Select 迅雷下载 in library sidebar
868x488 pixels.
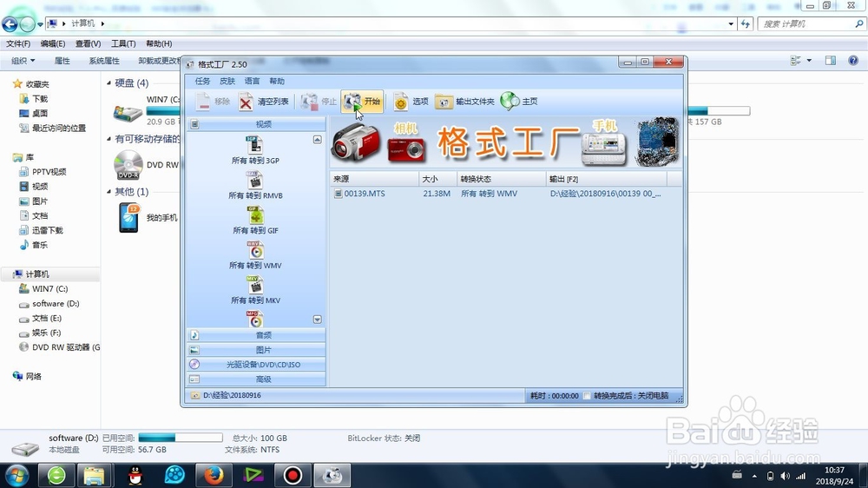click(47, 230)
